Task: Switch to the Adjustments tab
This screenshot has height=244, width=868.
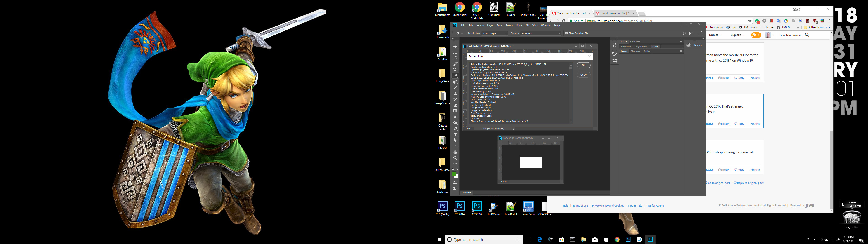Action: pos(642,47)
